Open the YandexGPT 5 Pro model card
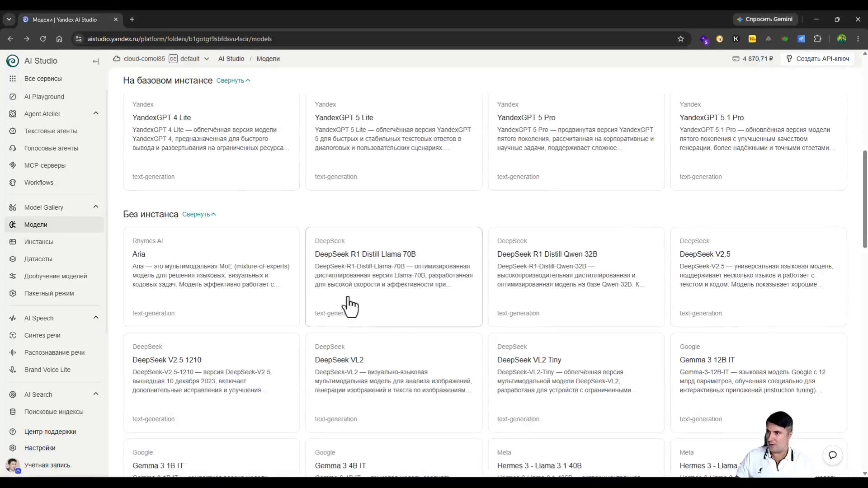Screen dimensions: 868x488 [x=576, y=141]
